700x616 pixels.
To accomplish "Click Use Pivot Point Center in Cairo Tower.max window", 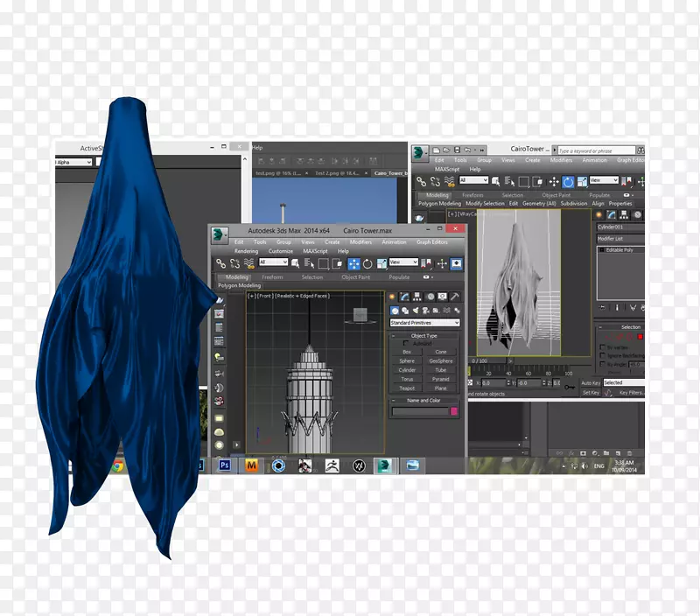I will pyautogui.click(x=427, y=263).
